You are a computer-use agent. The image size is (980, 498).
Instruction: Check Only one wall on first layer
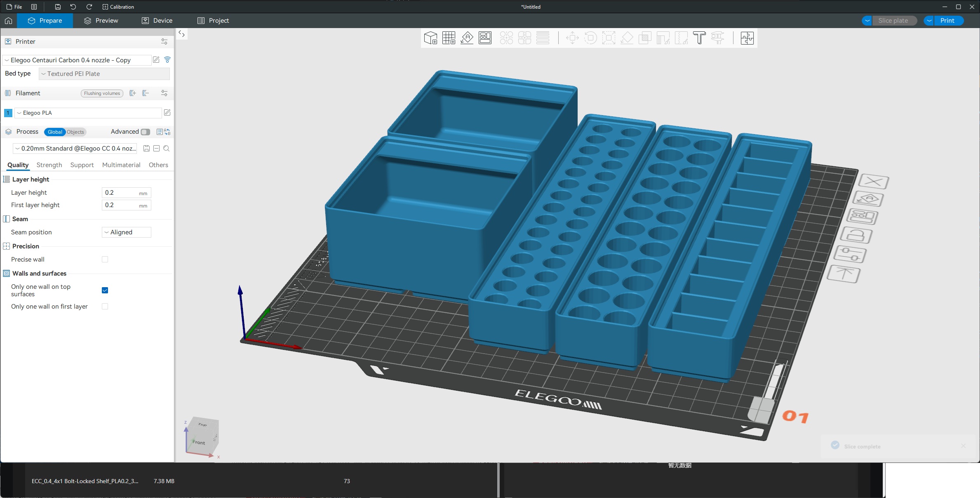tap(105, 307)
